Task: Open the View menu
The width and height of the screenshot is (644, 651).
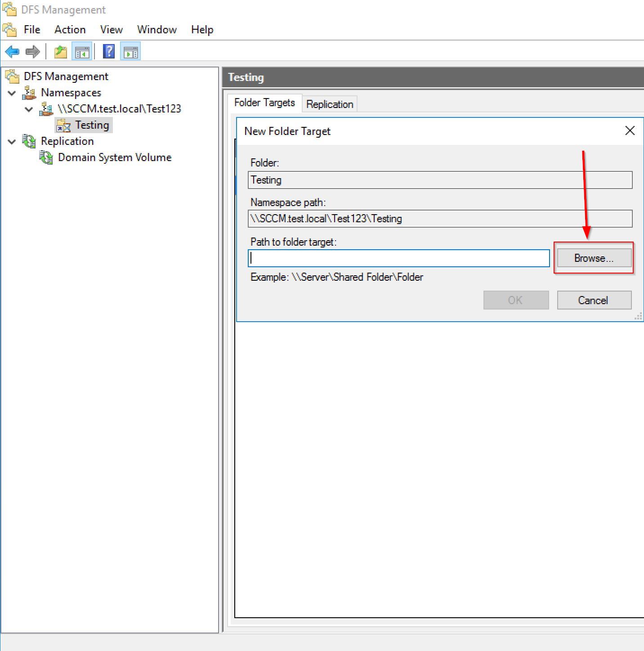Action: coord(111,30)
